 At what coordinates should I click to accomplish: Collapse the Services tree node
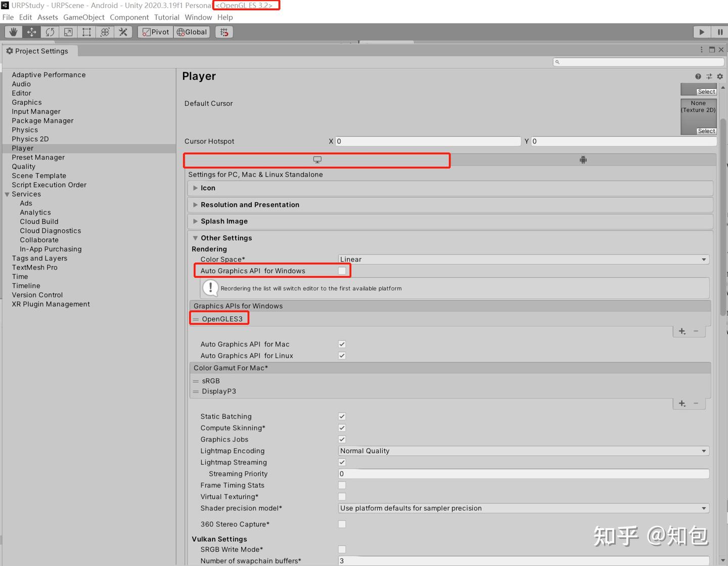click(x=7, y=194)
